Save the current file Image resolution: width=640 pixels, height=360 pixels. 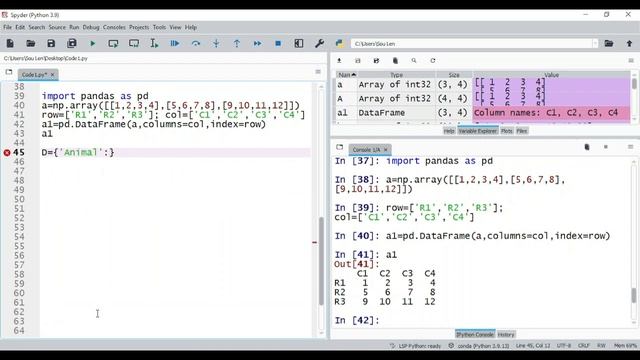(x=51, y=43)
